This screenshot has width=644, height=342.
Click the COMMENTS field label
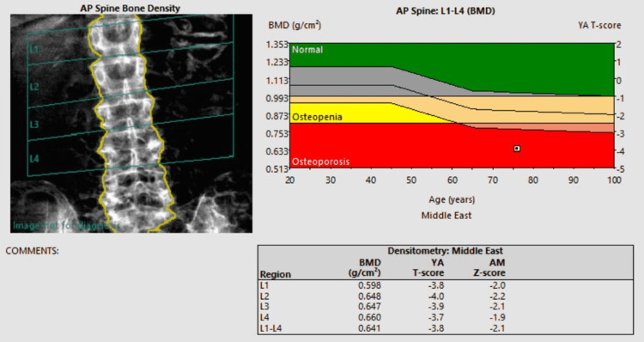coord(32,251)
